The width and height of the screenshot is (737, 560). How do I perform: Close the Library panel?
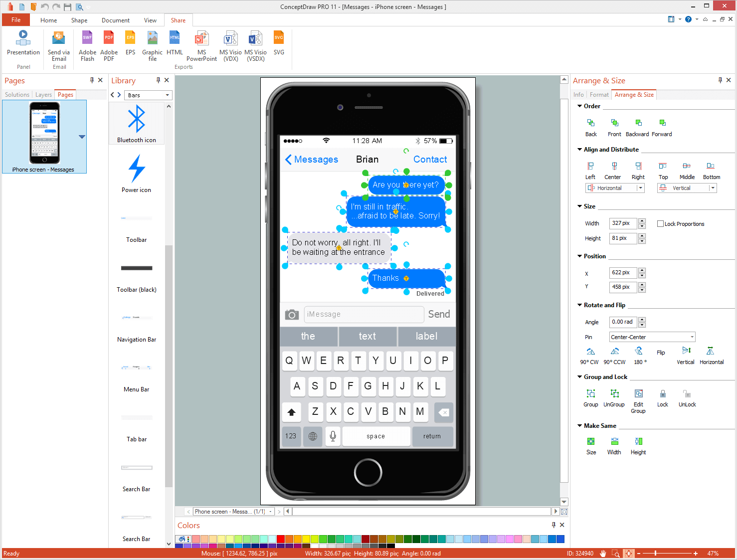tap(167, 80)
